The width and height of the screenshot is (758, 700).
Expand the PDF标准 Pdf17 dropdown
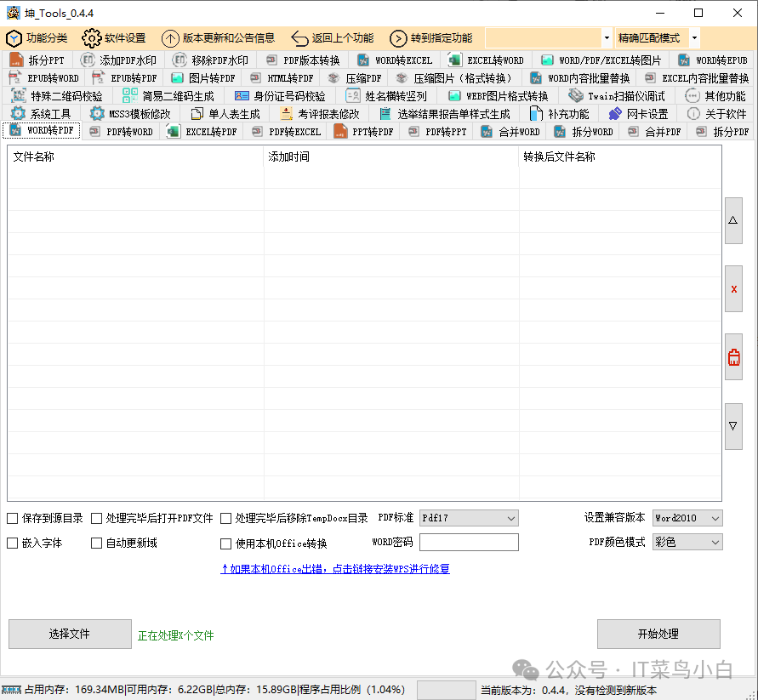pos(469,518)
